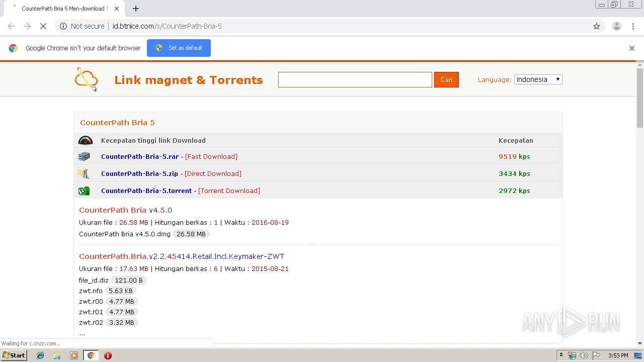Click the search input field
This screenshot has height=362, width=644.
355,79
